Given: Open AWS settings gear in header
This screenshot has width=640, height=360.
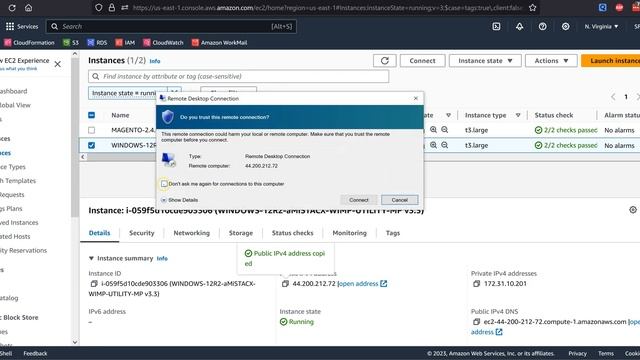Looking at the screenshot, I should 565,26.
